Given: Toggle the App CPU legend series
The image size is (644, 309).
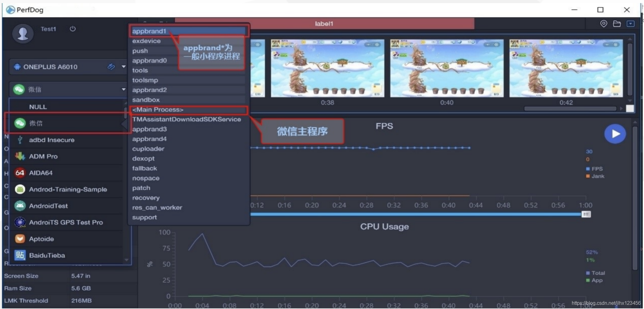Looking at the screenshot, I should [x=594, y=280].
